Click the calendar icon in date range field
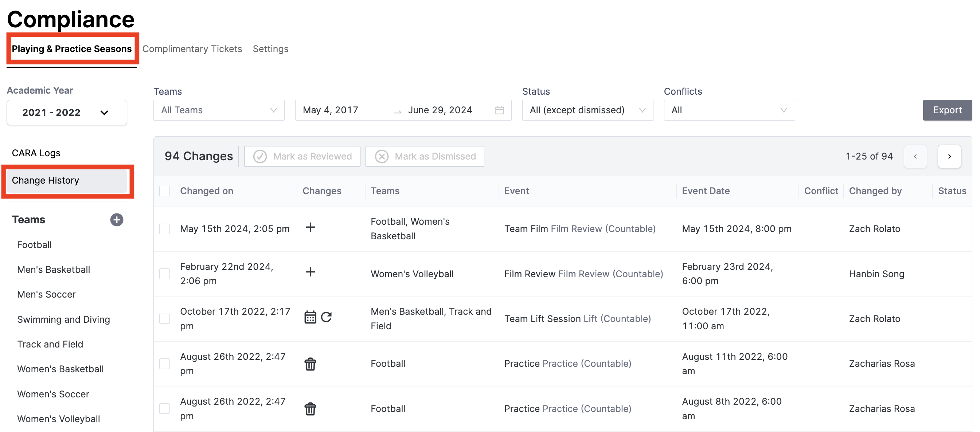 [500, 110]
